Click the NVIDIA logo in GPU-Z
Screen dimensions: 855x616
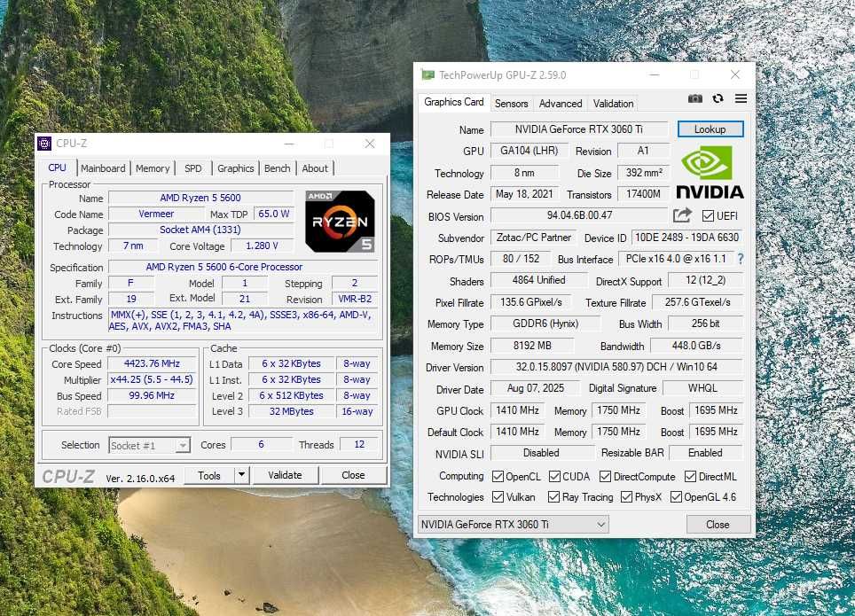pos(710,173)
